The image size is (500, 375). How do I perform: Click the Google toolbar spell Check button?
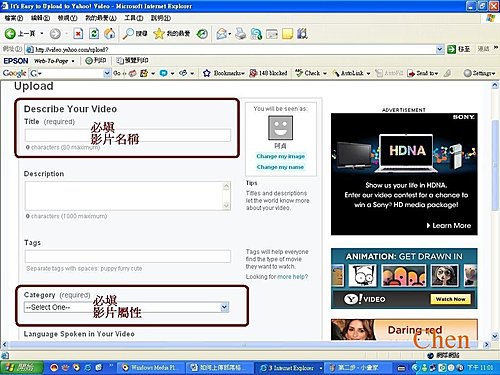[308, 73]
